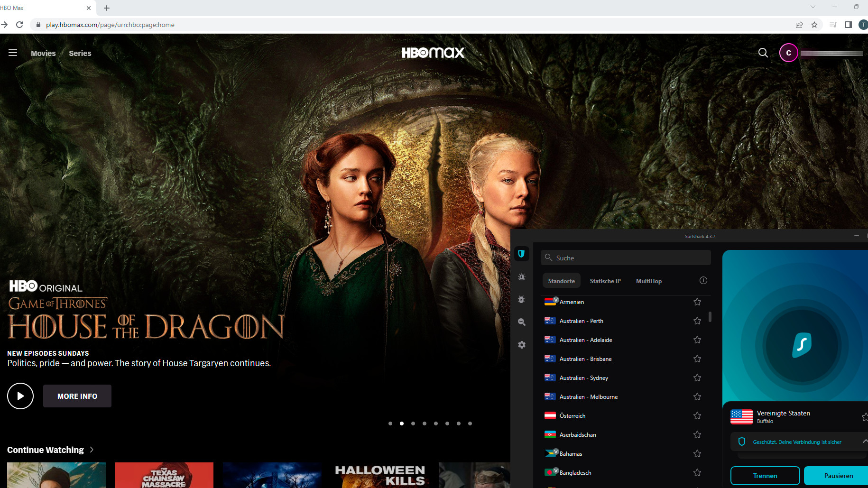Open the profile avatar labeled C
The image size is (868, 488).
click(x=788, y=53)
